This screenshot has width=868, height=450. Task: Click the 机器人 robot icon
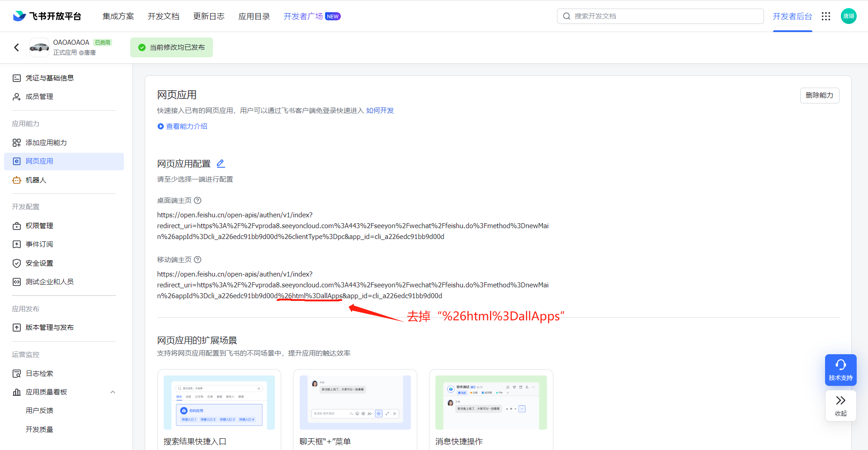[x=17, y=180]
